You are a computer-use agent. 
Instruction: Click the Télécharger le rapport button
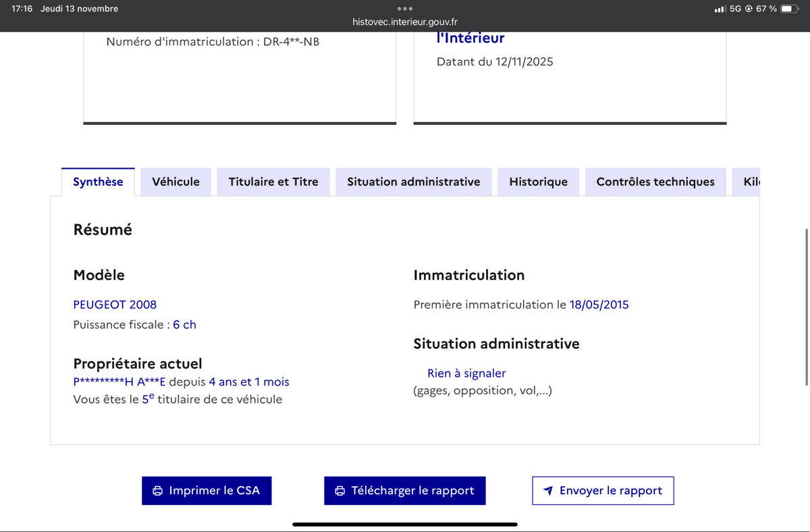pyautogui.click(x=405, y=491)
